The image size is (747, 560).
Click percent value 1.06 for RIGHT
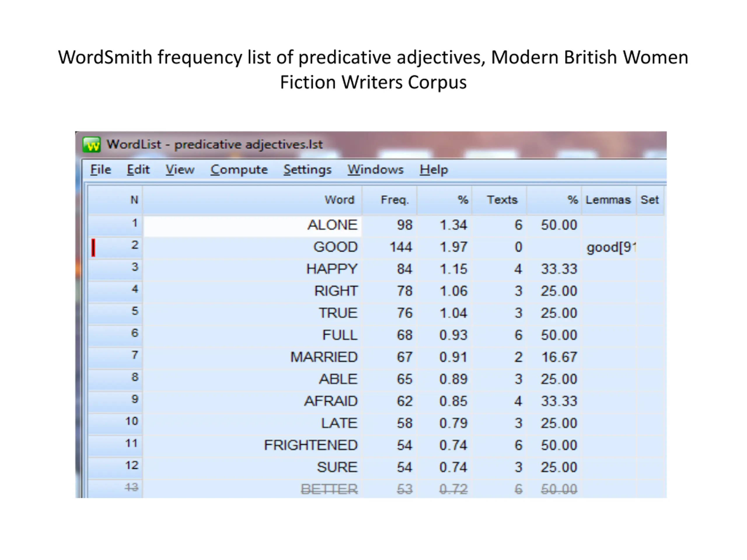click(453, 291)
